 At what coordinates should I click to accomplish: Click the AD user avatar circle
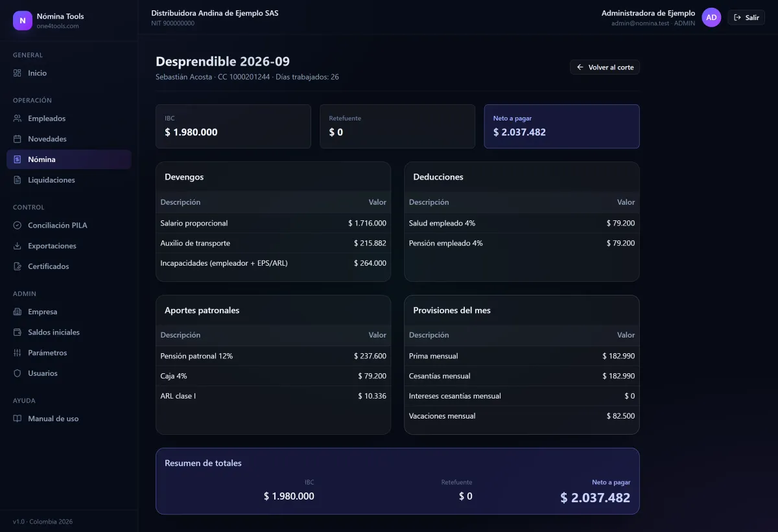point(711,17)
